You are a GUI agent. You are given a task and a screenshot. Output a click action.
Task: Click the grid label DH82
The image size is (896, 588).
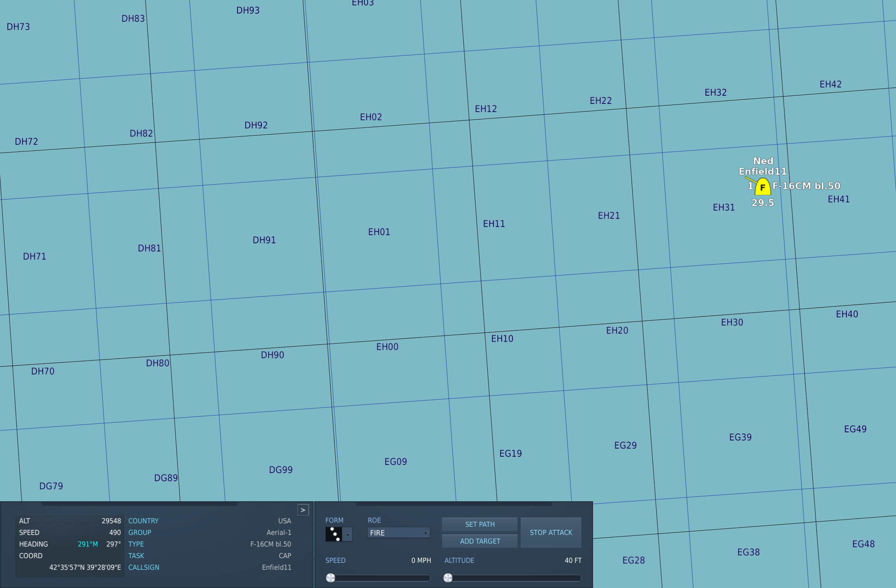(x=141, y=134)
